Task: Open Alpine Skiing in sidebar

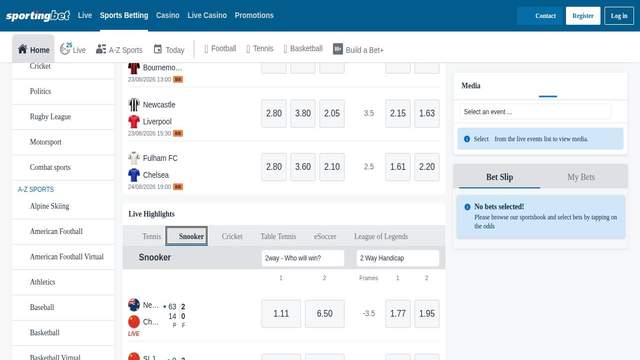Action: pyautogui.click(x=63, y=206)
